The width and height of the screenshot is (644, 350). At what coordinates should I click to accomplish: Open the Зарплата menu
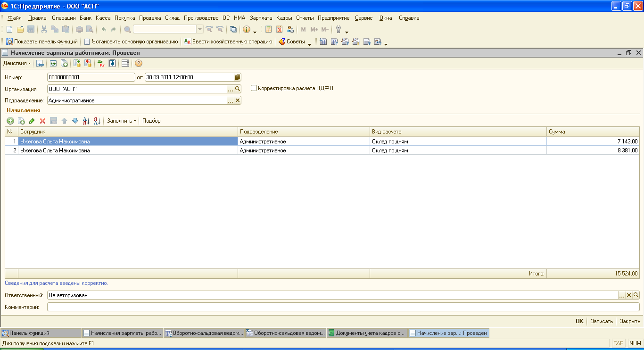tap(261, 18)
